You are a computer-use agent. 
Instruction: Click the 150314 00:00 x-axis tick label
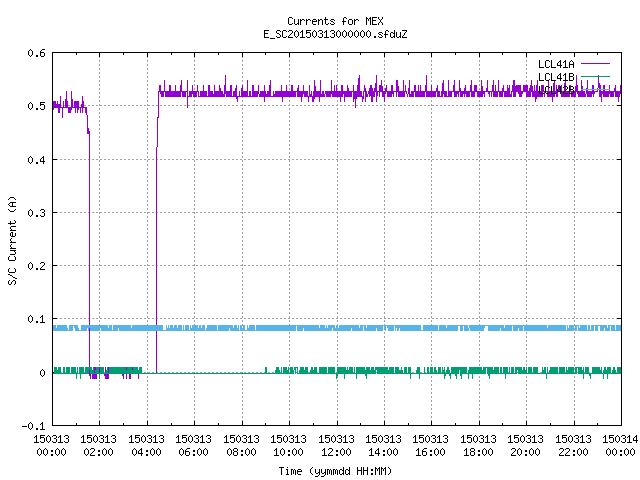tap(620, 446)
